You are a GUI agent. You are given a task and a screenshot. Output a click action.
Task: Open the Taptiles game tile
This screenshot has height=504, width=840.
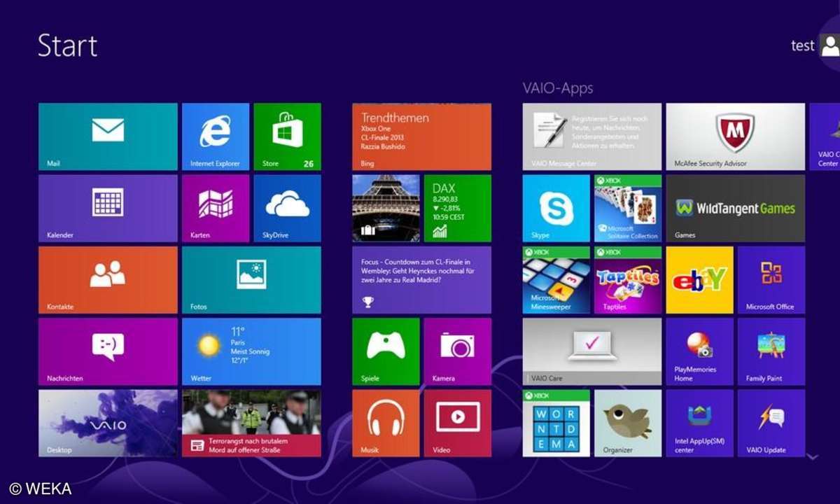628,280
